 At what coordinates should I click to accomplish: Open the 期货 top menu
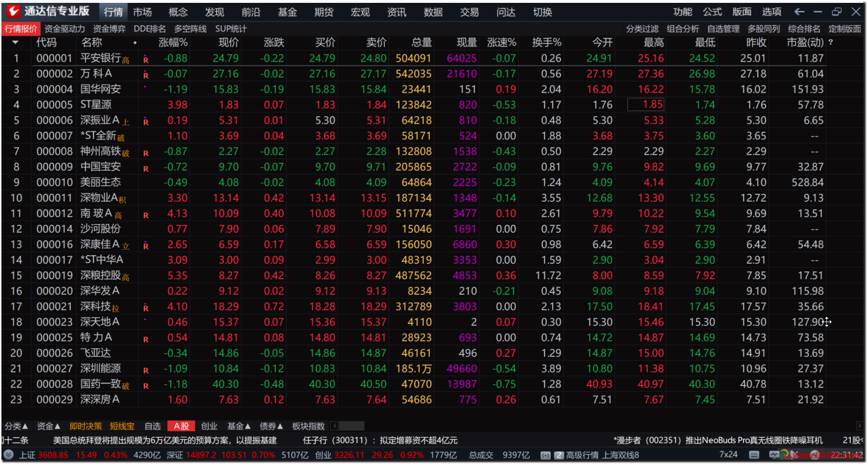point(324,12)
